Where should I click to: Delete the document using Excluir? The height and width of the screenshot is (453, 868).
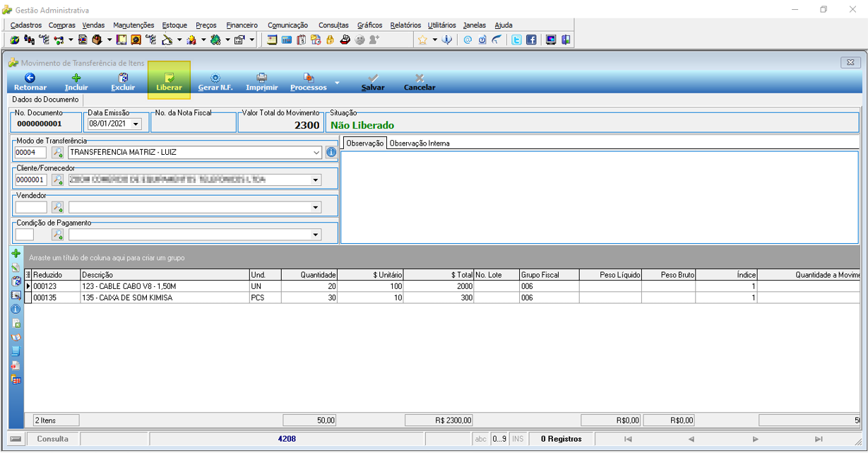point(123,82)
